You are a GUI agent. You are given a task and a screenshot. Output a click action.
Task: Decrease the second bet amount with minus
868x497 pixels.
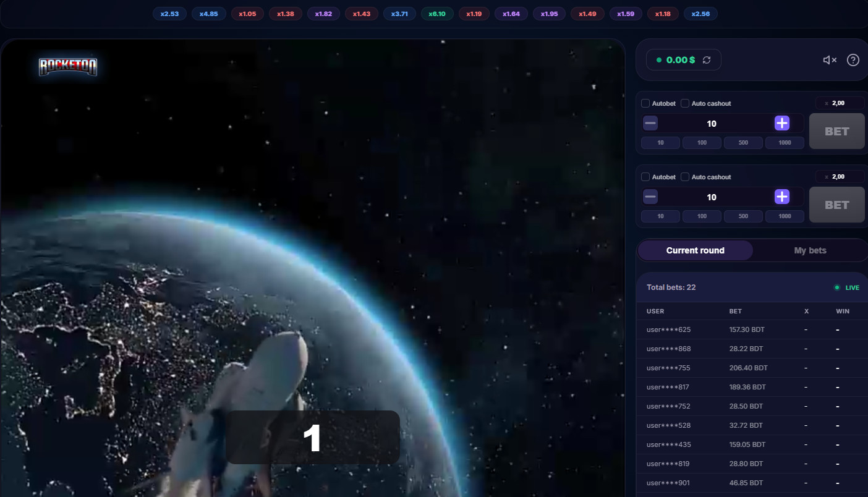(650, 197)
